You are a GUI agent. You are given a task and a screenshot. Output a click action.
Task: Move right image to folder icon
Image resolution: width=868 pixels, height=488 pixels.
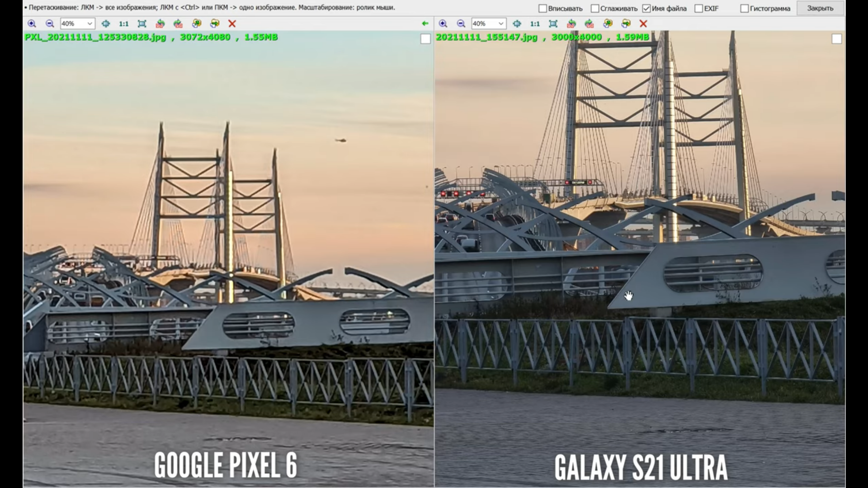tap(626, 23)
